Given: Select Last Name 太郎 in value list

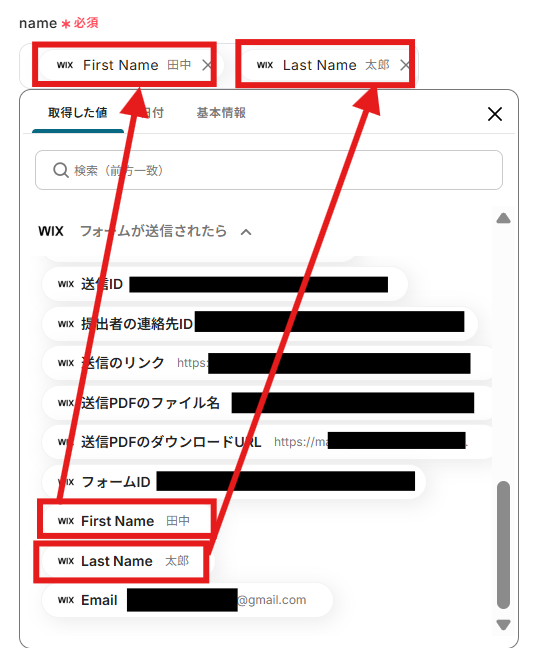Looking at the screenshot, I should pos(126,561).
